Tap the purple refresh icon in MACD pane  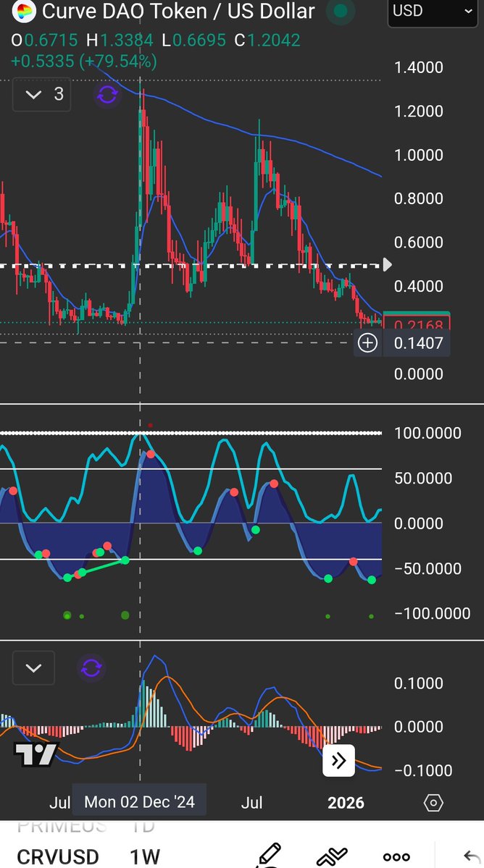(91, 668)
